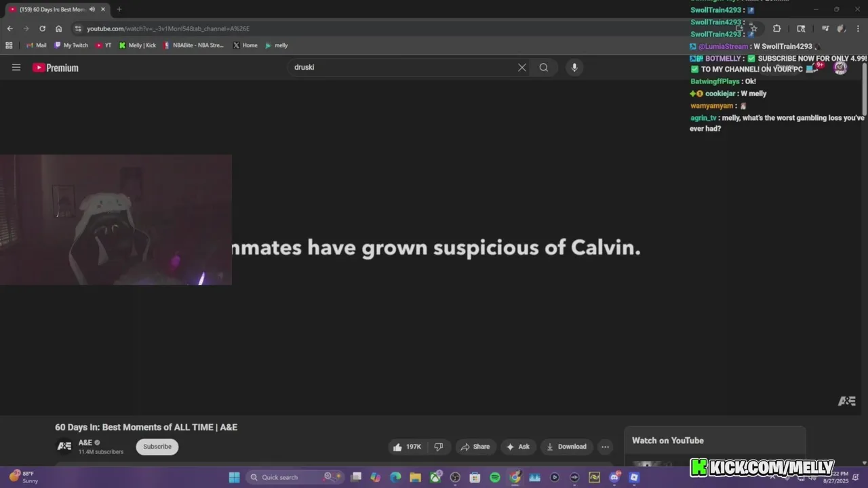Open the X Home bookmark

tap(245, 45)
